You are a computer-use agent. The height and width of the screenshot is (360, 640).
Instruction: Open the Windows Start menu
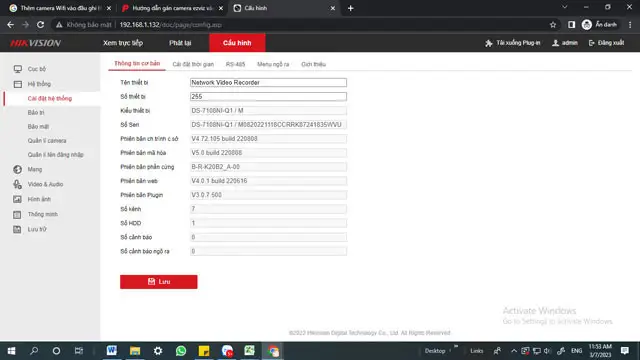pyautogui.click(x=11, y=351)
